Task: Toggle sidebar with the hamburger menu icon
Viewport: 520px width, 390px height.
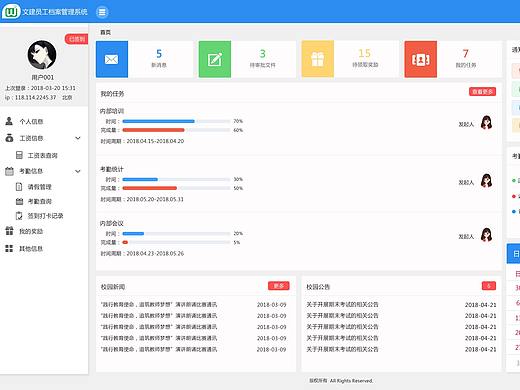Action: [x=102, y=12]
